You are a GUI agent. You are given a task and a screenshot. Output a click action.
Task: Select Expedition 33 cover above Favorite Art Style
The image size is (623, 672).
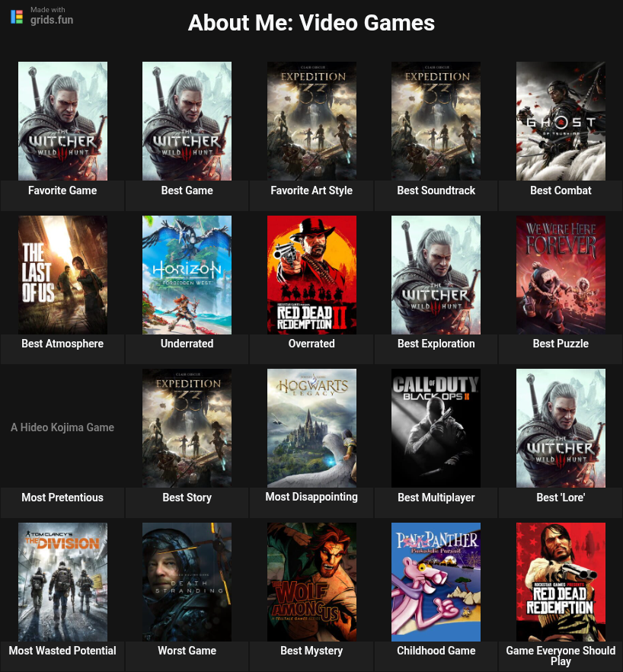point(311,121)
